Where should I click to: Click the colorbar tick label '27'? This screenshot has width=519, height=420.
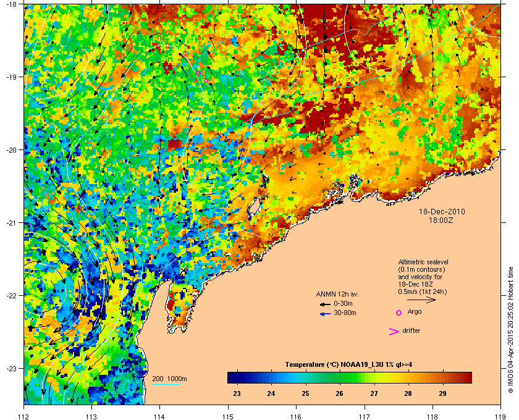click(x=374, y=393)
